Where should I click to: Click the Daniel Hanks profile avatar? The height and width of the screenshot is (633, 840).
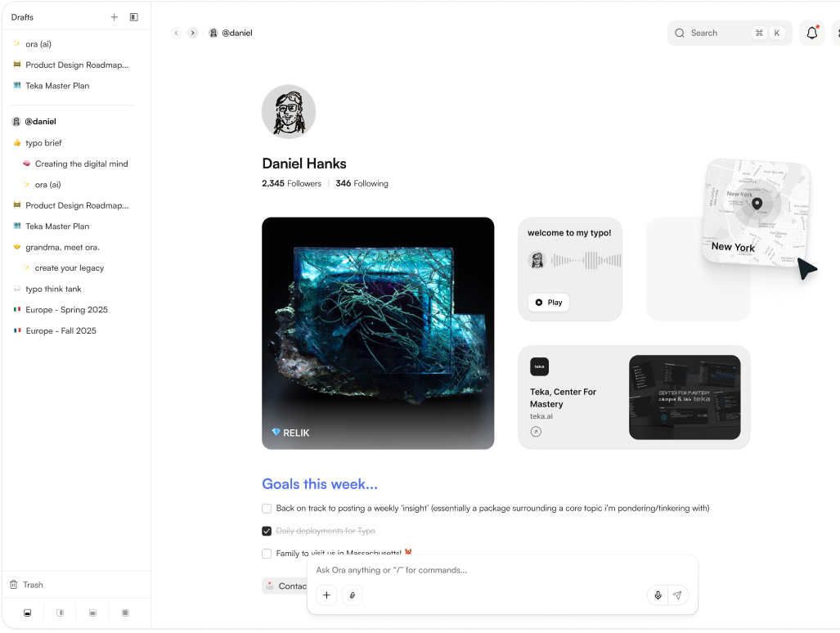pyautogui.click(x=289, y=112)
